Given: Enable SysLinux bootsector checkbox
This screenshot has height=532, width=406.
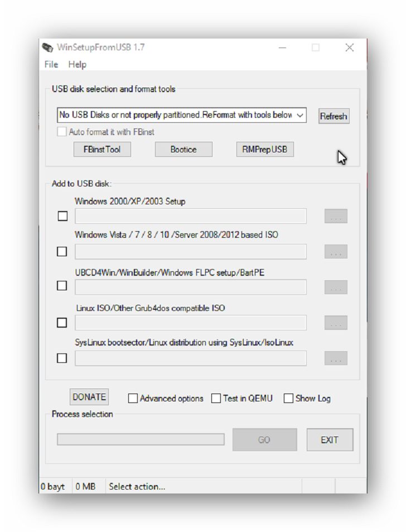Looking at the screenshot, I should (x=62, y=358).
